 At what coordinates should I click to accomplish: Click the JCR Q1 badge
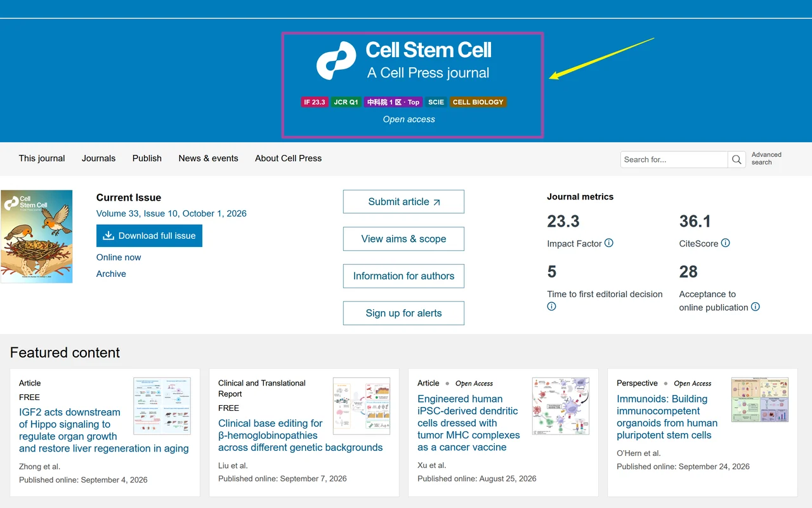(346, 102)
